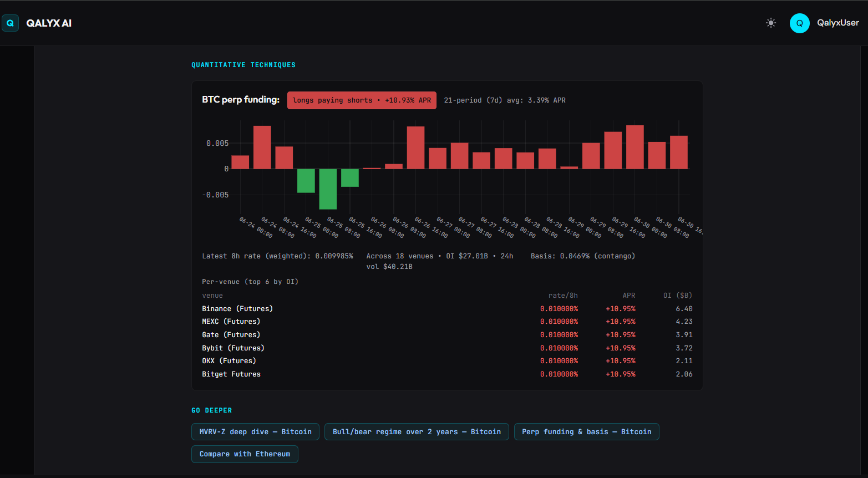The height and width of the screenshot is (478, 868).
Task: Click the rightmost red funding bar
Action: (x=679, y=152)
